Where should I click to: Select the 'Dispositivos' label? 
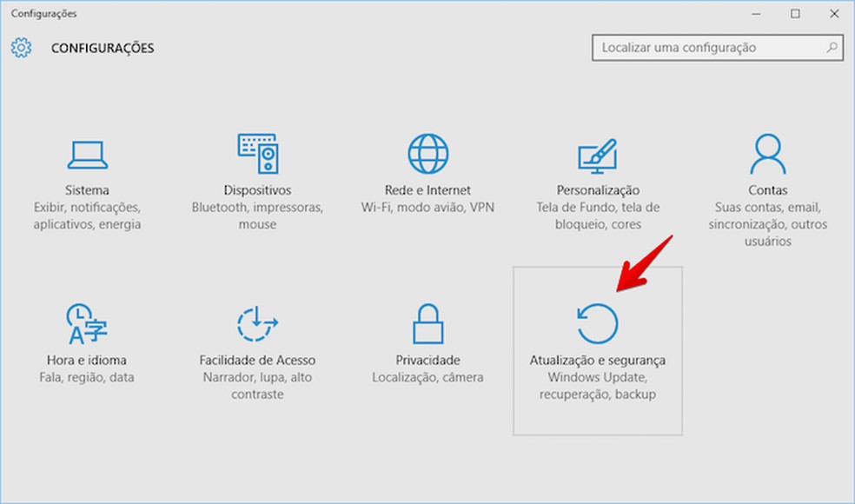pyautogui.click(x=257, y=190)
